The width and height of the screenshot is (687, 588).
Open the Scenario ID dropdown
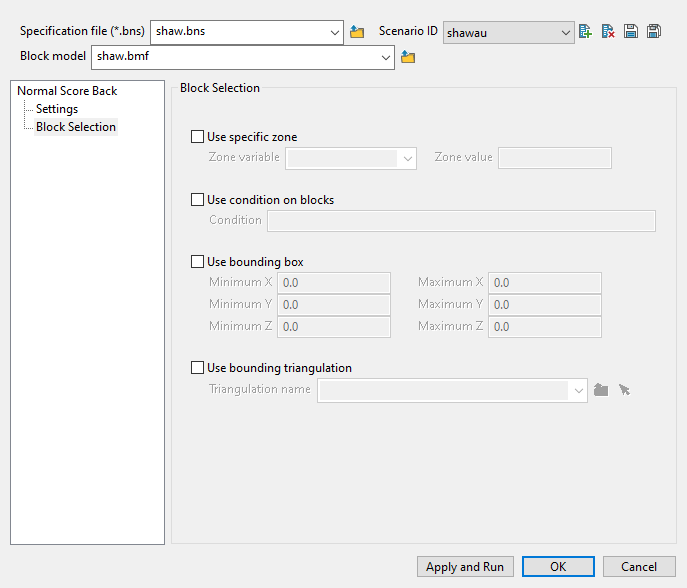[565, 33]
